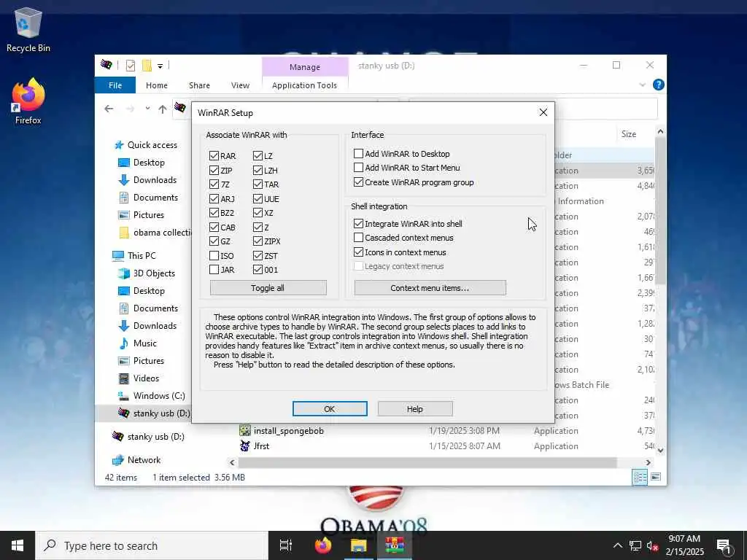This screenshot has width=747, height=560.
Task: Close the WinRAR Setup dialog
Action: (x=543, y=112)
